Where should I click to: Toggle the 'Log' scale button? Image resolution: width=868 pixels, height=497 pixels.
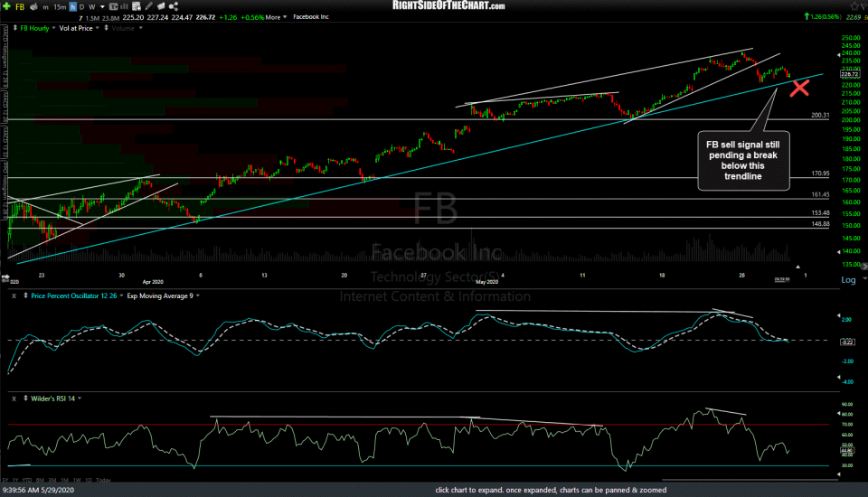(x=848, y=280)
